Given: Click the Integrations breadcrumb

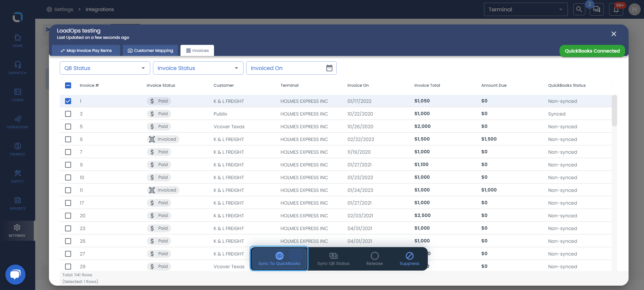Looking at the screenshot, I should [100, 9].
